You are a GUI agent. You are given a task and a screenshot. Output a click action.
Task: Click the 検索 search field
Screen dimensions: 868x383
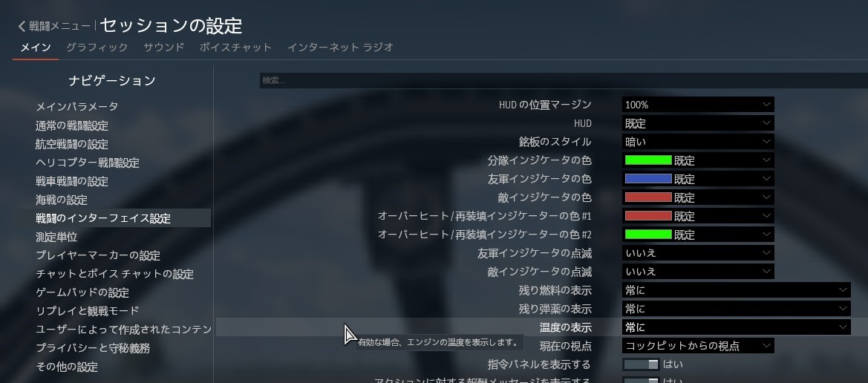point(563,80)
